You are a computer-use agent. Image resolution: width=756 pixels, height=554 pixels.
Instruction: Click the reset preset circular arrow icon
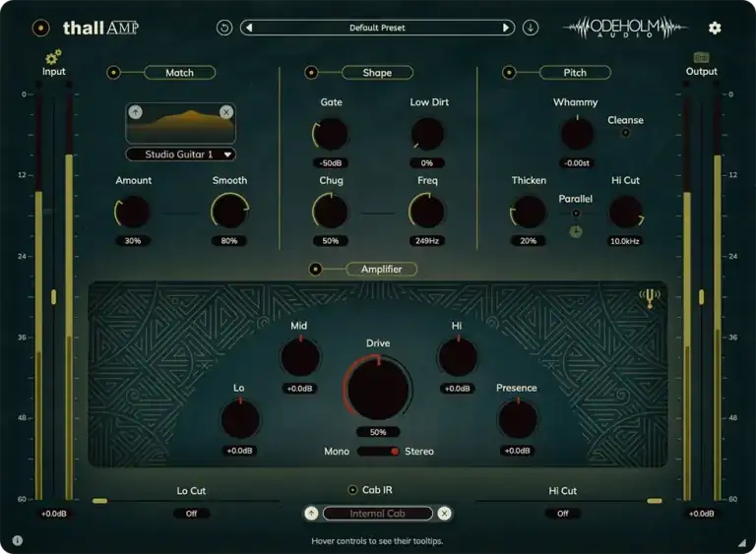point(224,28)
